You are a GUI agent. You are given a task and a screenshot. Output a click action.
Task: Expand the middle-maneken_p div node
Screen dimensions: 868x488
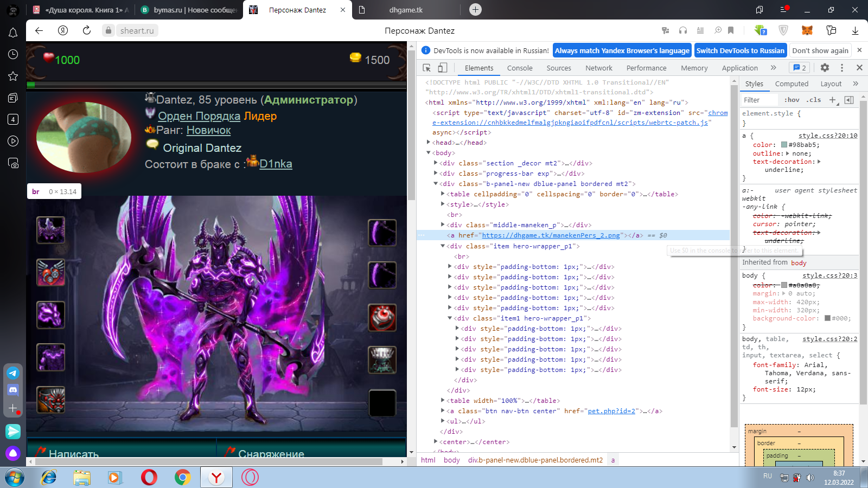click(x=443, y=225)
